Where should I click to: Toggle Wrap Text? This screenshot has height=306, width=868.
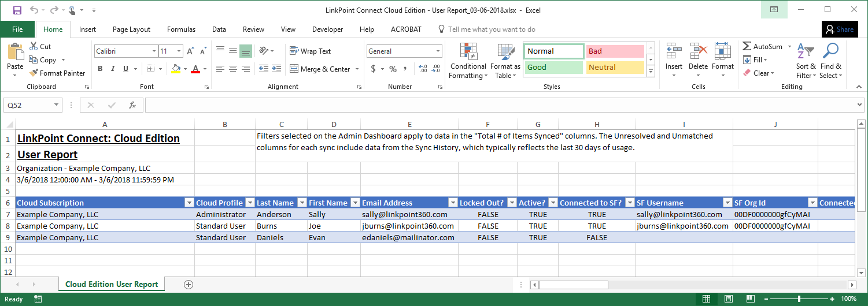click(311, 51)
